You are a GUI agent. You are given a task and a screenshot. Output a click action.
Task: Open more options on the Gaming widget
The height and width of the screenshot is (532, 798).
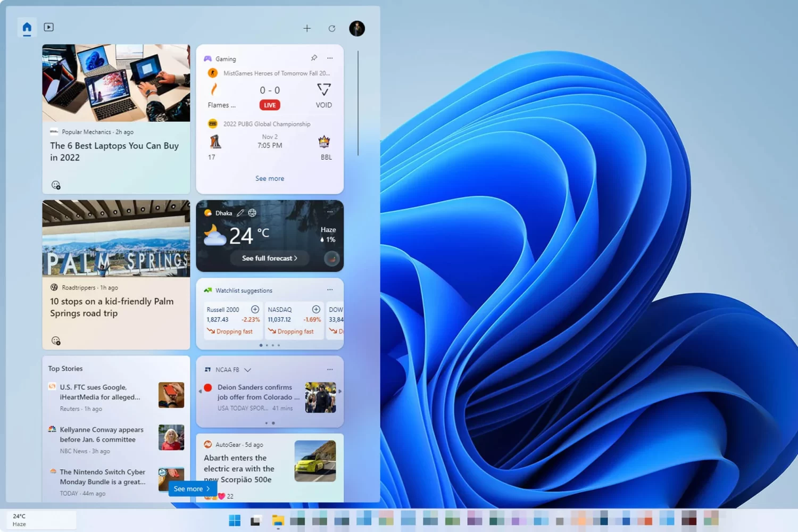pos(330,58)
